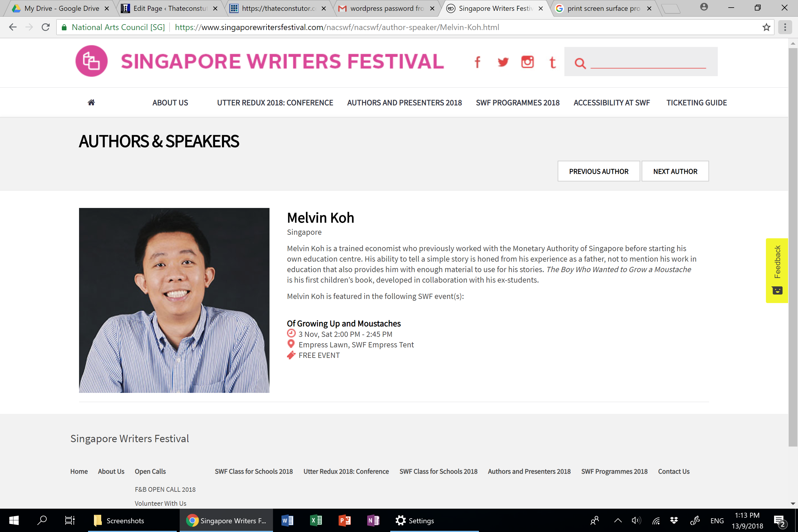Open the Windows Start menu
The image size is (798, 532).
[x=14, y=520]
